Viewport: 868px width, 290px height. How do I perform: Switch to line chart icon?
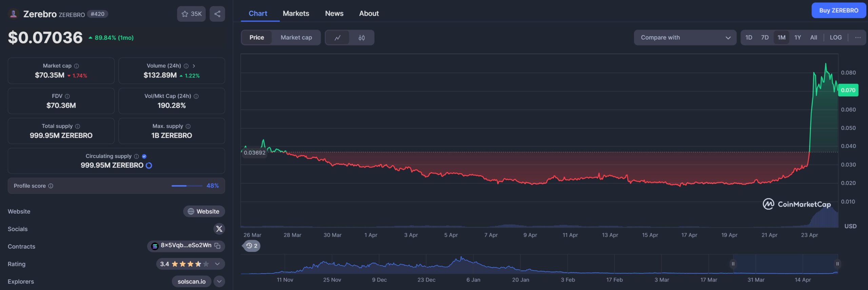pyautogui.click(x=337, y=38)
